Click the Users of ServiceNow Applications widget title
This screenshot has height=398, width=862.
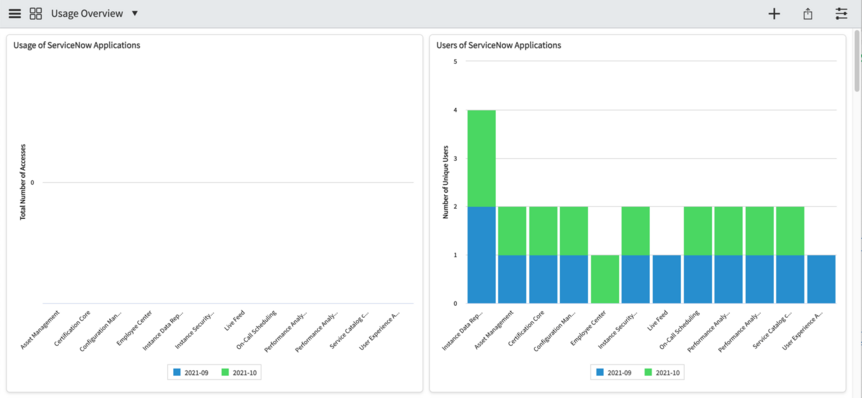[x=499, y=45]
